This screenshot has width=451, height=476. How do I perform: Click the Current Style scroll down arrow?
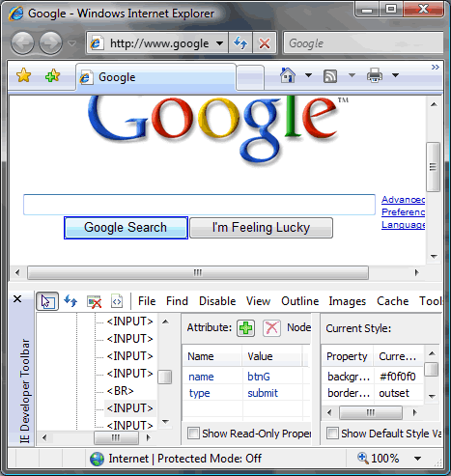[432, 396]
